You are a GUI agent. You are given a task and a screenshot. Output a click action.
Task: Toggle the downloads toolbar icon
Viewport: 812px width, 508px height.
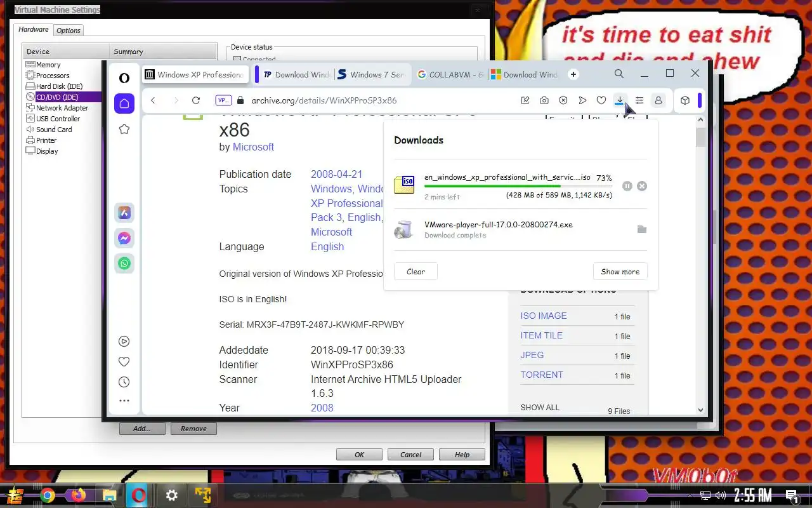coord(620,100)
